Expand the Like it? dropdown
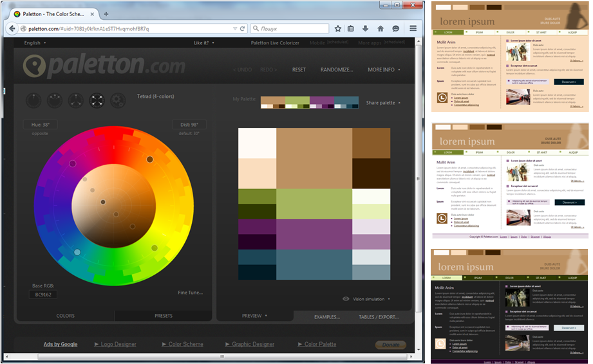The width and height of the screenshot is (593, 364). [x=204, y=42]
